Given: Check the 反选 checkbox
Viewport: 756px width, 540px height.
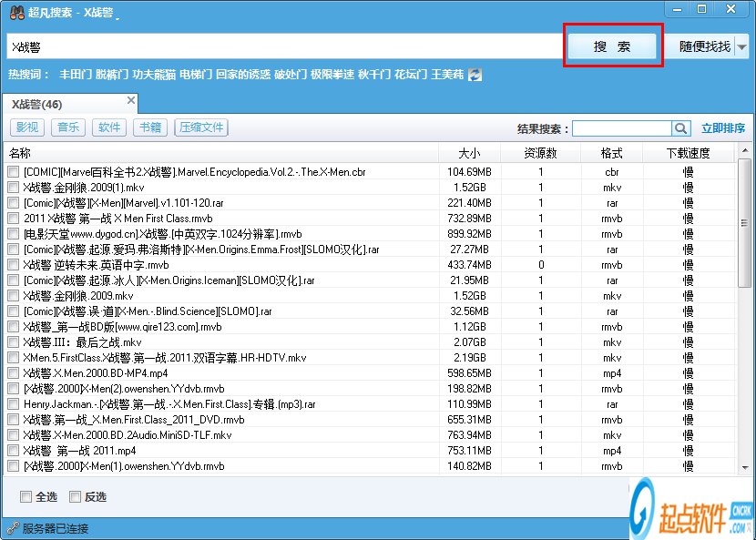Looking at the screenshot, I should click(x=75, y=496).
